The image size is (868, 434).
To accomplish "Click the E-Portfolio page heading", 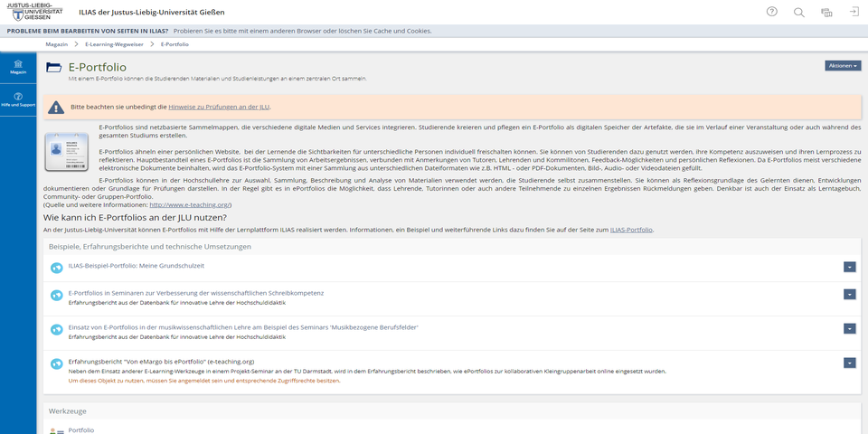I will [98, 67].
